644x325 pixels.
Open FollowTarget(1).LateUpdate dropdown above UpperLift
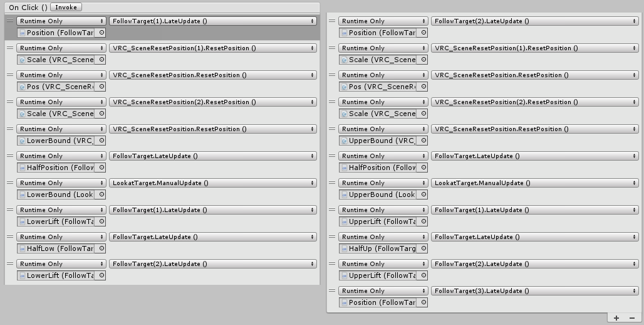534,210
